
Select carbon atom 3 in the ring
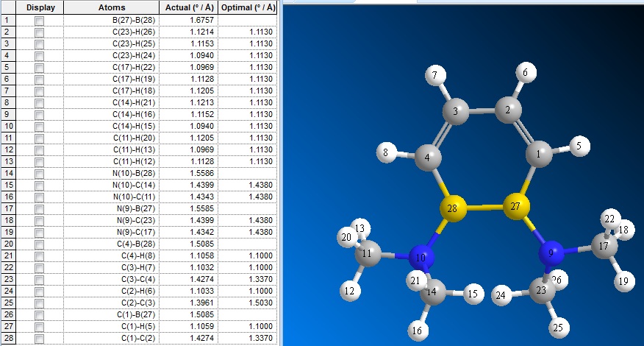click(456, 111)
